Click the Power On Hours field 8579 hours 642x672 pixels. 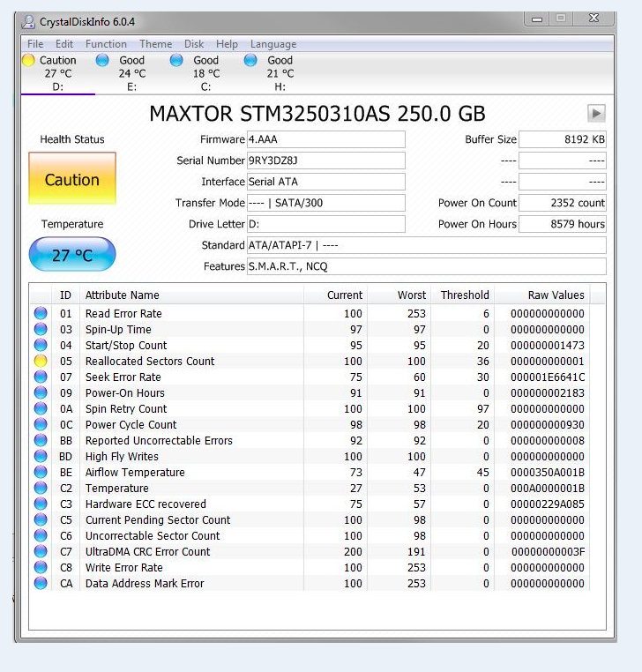coord(563,224)
